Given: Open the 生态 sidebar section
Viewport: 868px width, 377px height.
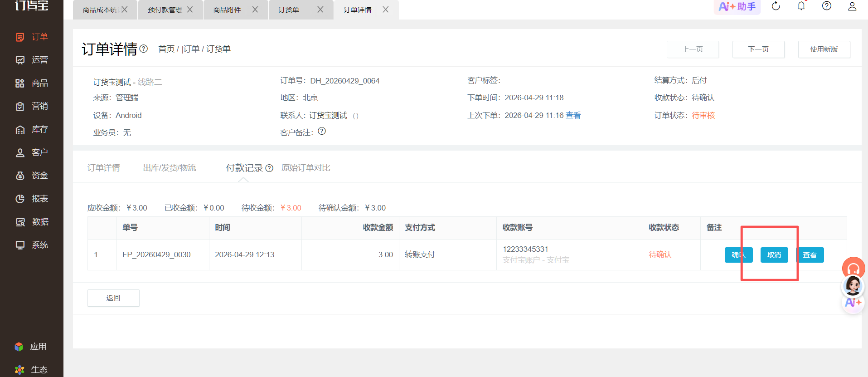Looking at the screenshot, I should pyautogui.click(x=32, y=370).
